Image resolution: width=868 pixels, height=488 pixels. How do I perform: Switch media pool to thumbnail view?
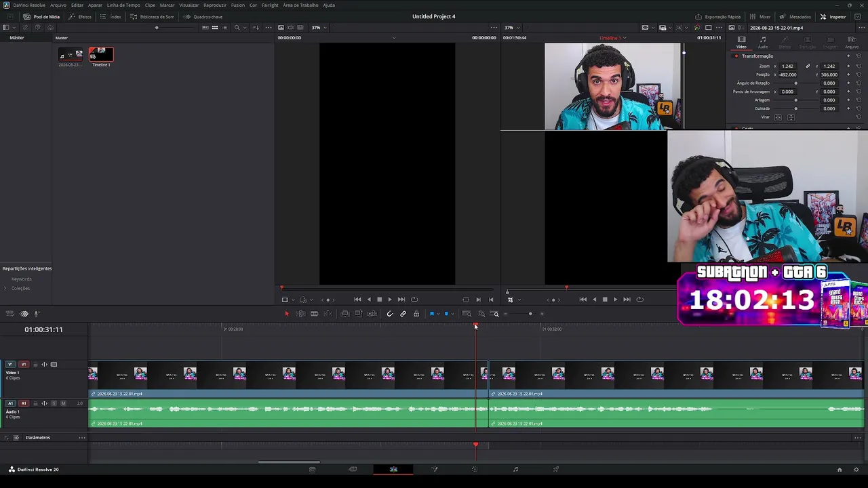[x=215, y=28]
